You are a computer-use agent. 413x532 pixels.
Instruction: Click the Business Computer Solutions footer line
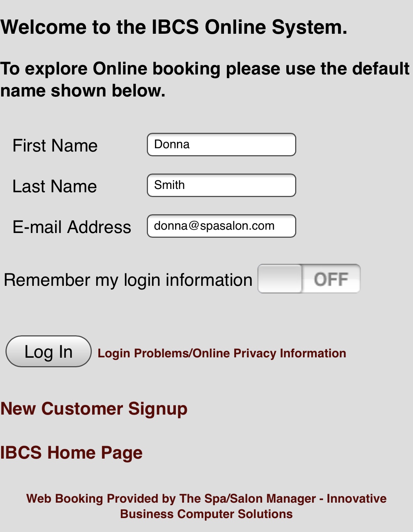(x=206, y=514)
